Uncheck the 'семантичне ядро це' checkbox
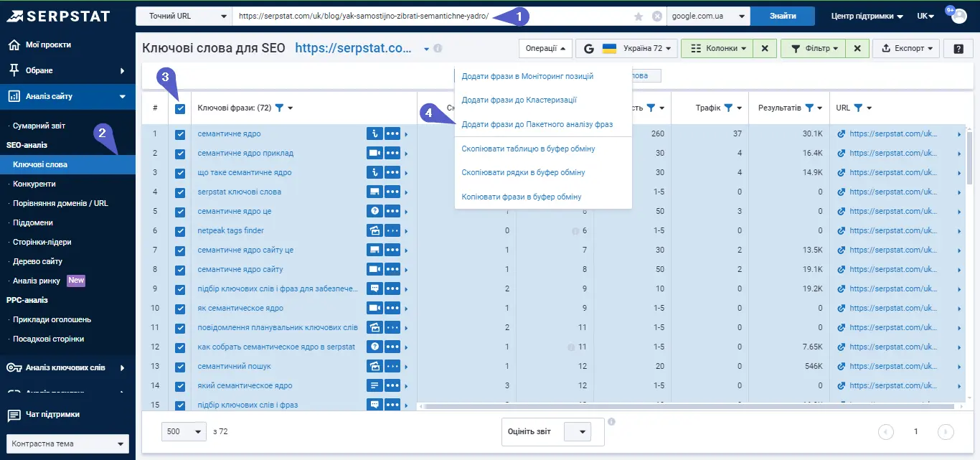The width and height of the screenshot is (980, 460). tap(180, 212)
